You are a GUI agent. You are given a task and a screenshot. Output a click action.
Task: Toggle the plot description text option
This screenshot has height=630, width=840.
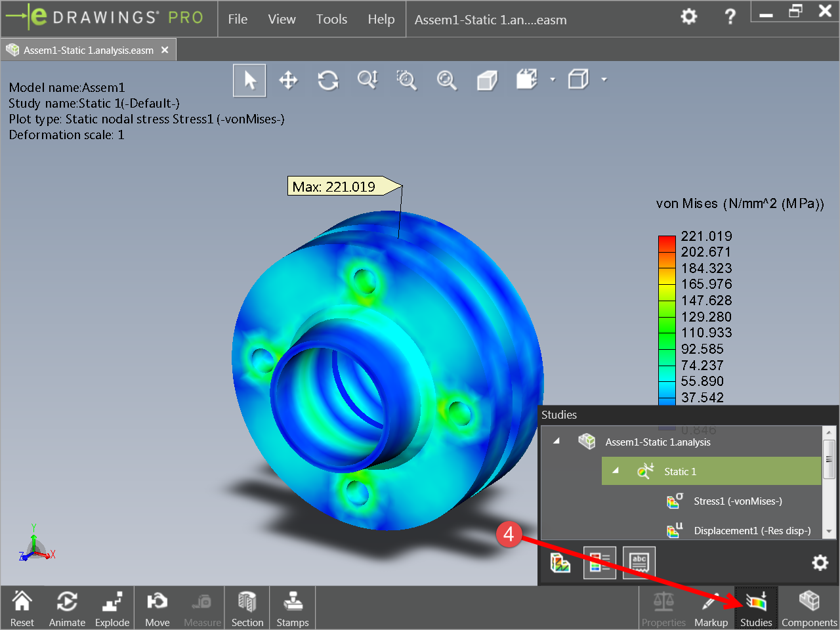pos(639,562)
